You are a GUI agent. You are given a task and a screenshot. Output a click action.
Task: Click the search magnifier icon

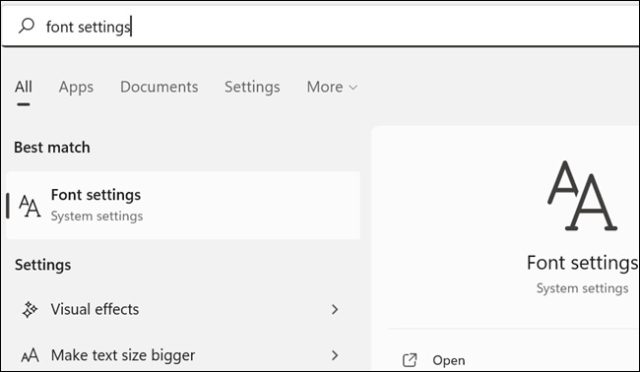[27, 26]
